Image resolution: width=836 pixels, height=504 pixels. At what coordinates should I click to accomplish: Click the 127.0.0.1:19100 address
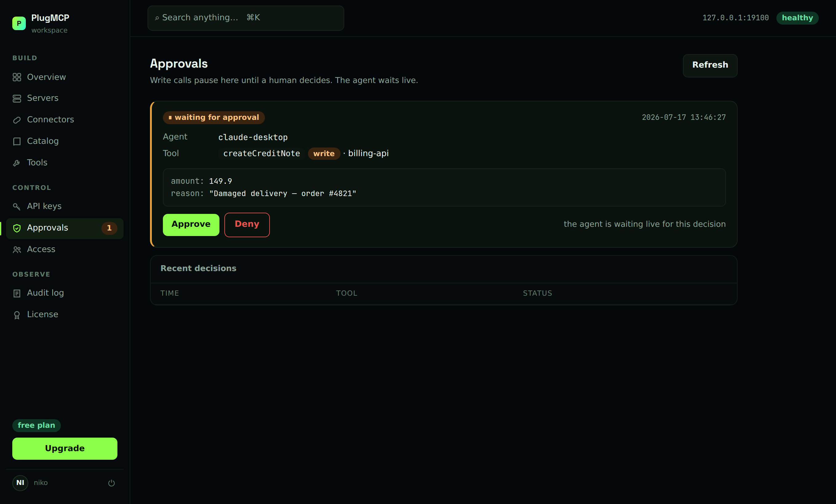(x=735, y=18)
